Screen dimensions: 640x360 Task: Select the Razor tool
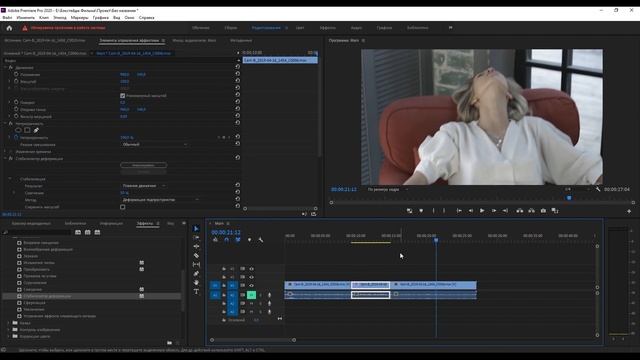[196, 256]
